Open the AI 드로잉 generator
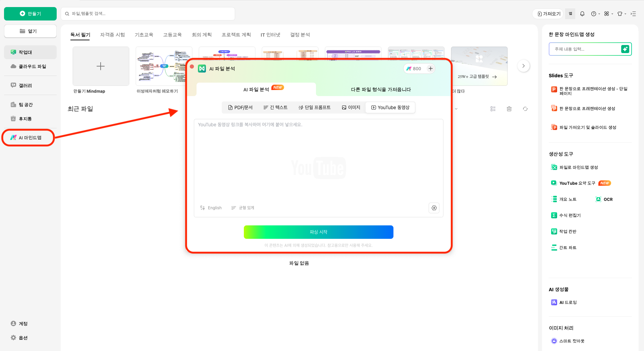This screenshot has height=351, width=644. coord(568,302)
